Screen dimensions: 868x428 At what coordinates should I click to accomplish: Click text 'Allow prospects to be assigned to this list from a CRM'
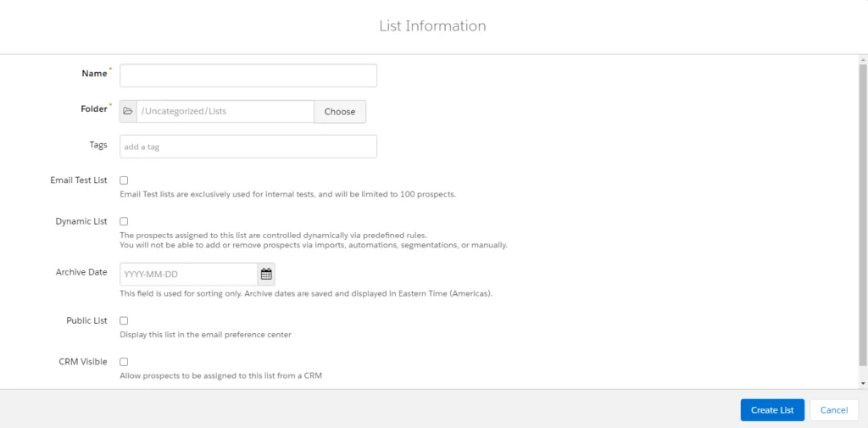point(221,375)
